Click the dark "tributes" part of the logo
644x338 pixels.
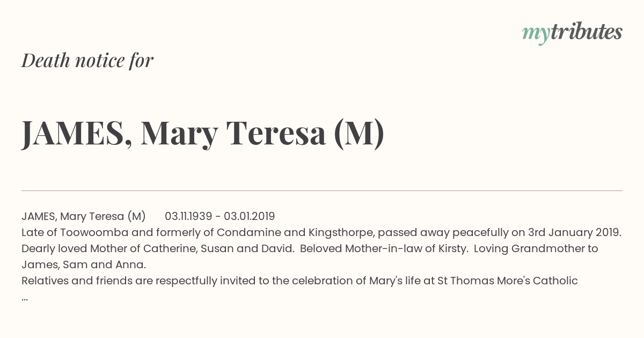point(587,32)
